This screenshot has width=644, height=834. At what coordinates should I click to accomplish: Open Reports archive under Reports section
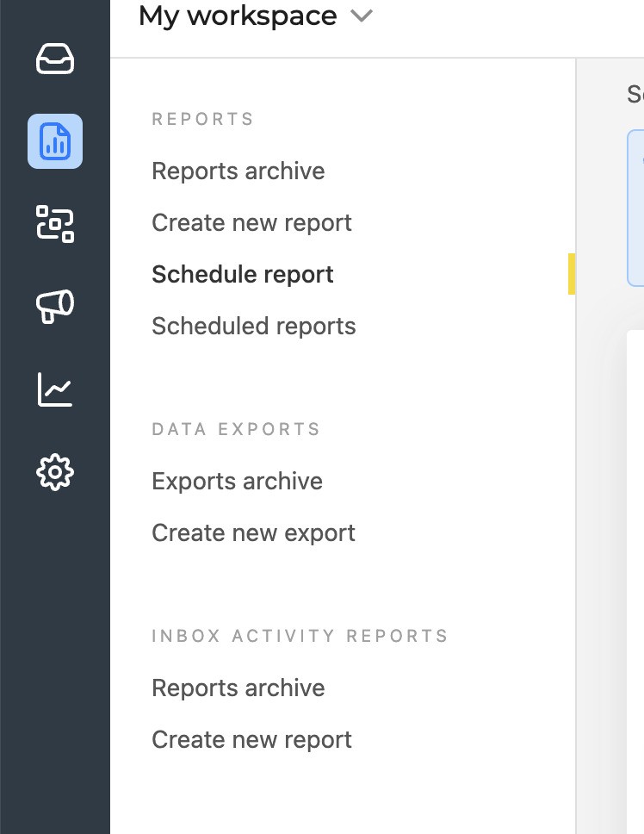238,171
